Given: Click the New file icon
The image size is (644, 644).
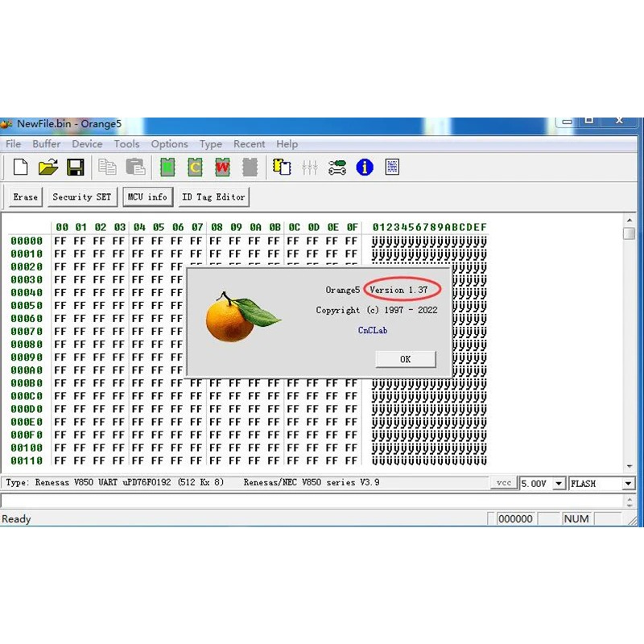Looking at the screenshot, I should point(21,167).
